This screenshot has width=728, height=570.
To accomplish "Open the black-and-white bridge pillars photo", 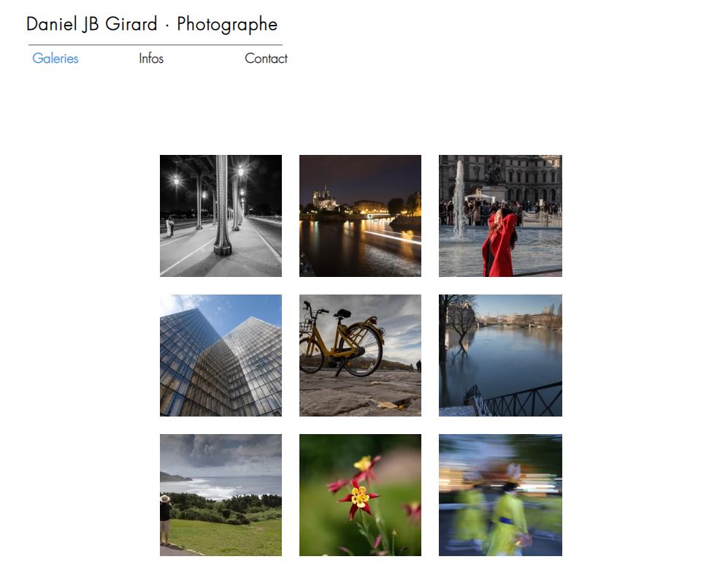I will pos(221,216).
